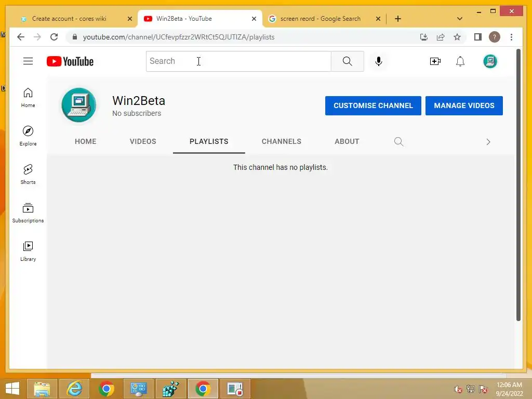Close the cores wiki tab
532x399 pixels.
click(x=129, y=19)
